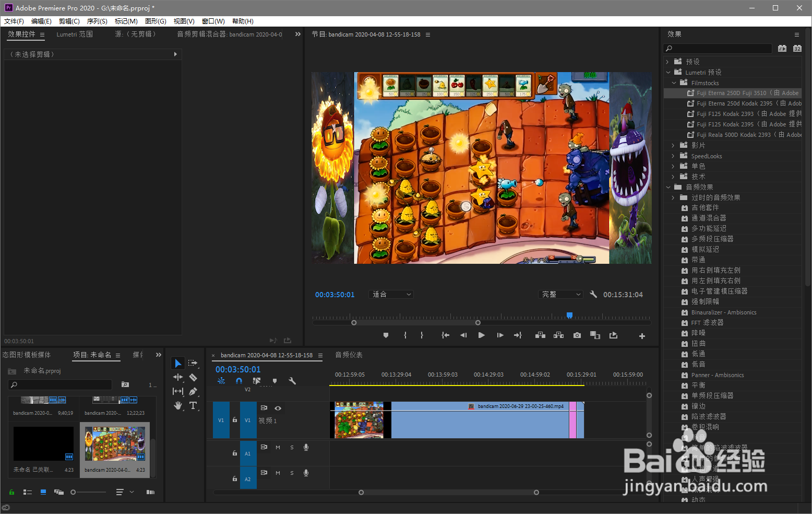This screenshot has height=514, width=812.
Task: Toggle the V1 track output eye
Action: pos(278,408)
